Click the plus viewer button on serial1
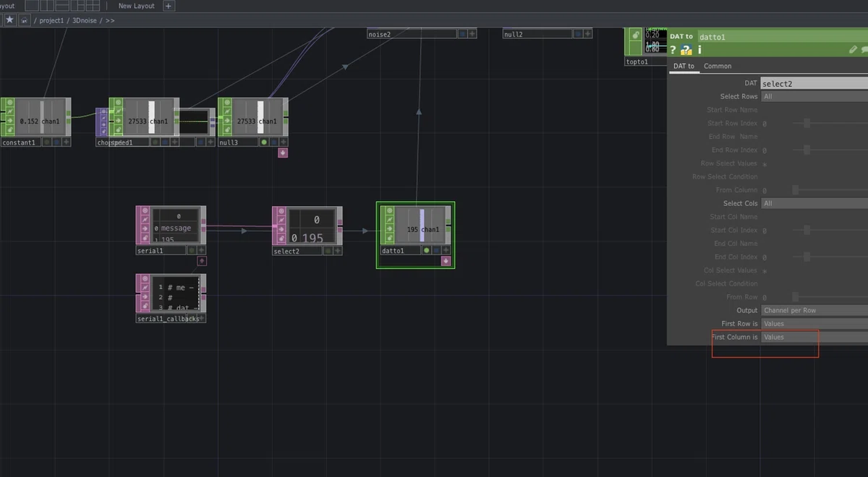Viewport: 868px width, 477px height. (201, 250)
